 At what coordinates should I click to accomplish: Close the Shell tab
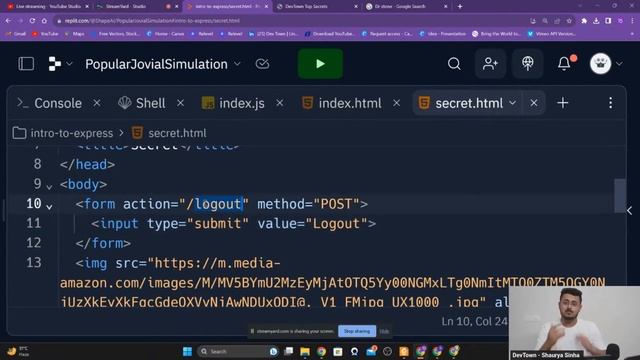(x=180, y=103)
